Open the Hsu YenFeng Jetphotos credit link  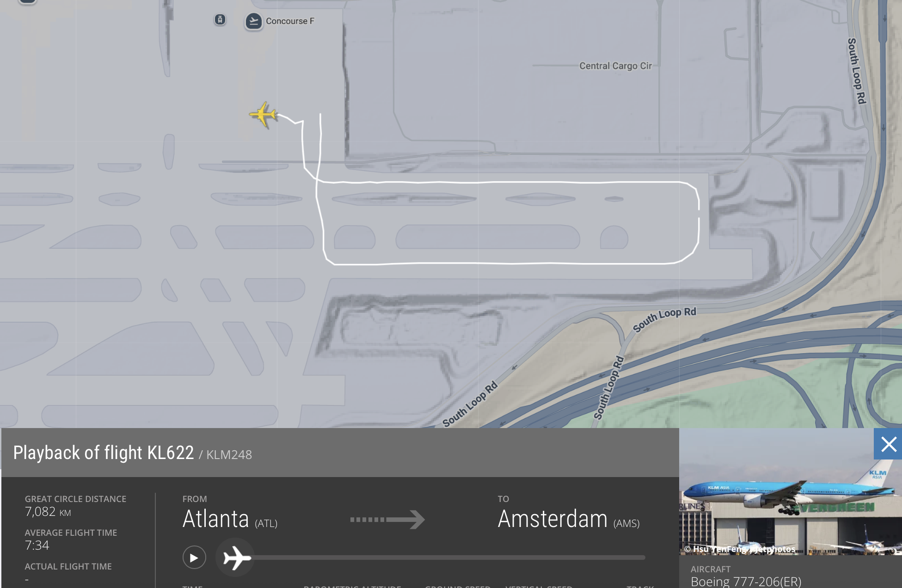point(740,549)
